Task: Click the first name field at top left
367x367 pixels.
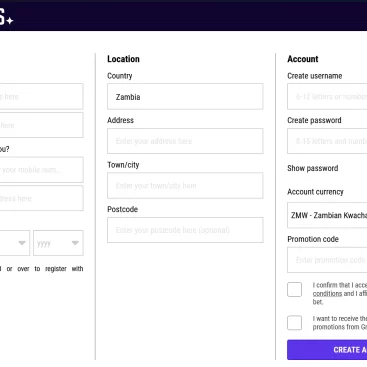Action: [x=41, y=97]
